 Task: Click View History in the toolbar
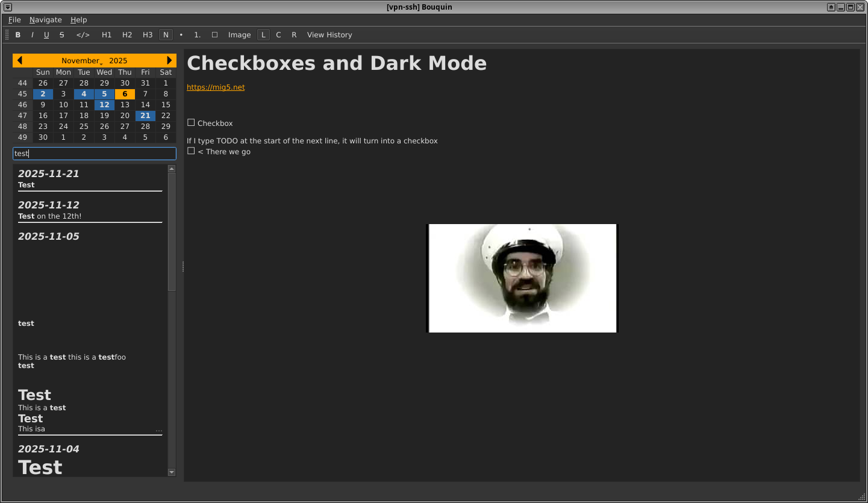point(329,34)
